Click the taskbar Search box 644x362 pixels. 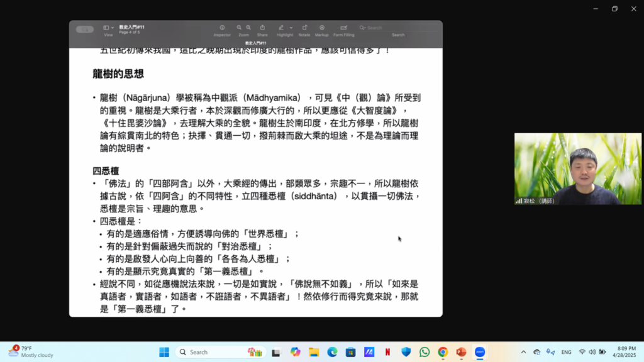click(x=211, y=352)
